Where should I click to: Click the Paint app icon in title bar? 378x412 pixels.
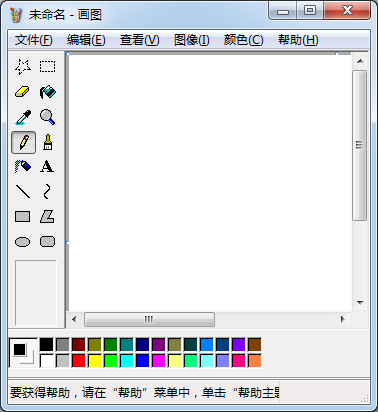16,15
